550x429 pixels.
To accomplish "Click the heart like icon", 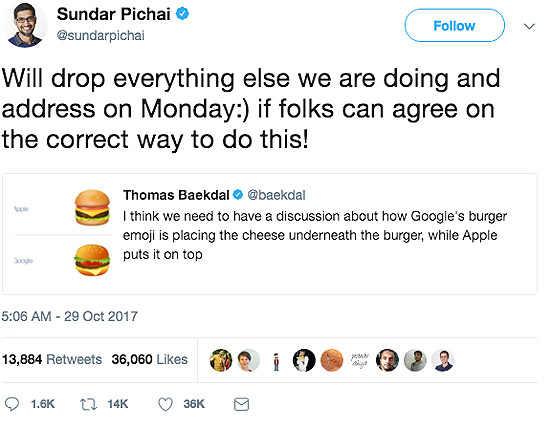I will 165,404.
